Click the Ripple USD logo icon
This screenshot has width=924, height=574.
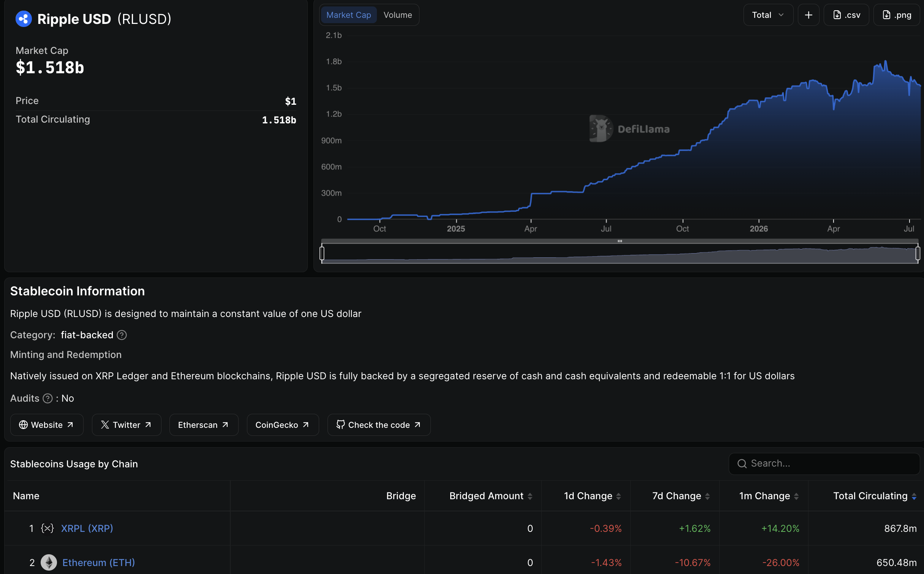(24, 19)
